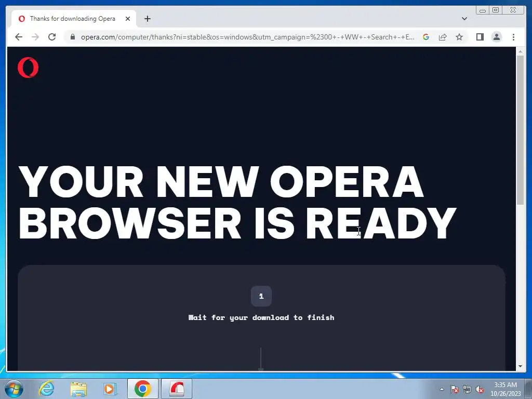Screen dimensions: 532x399
Task: Select the Thanks for downloading Opera tab
Action: [74, 19]
